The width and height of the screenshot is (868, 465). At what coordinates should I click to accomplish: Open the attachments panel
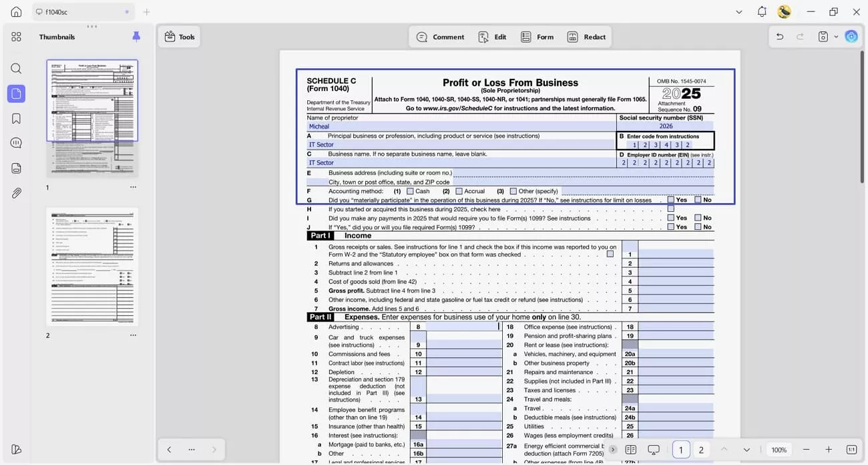(16, 193)
